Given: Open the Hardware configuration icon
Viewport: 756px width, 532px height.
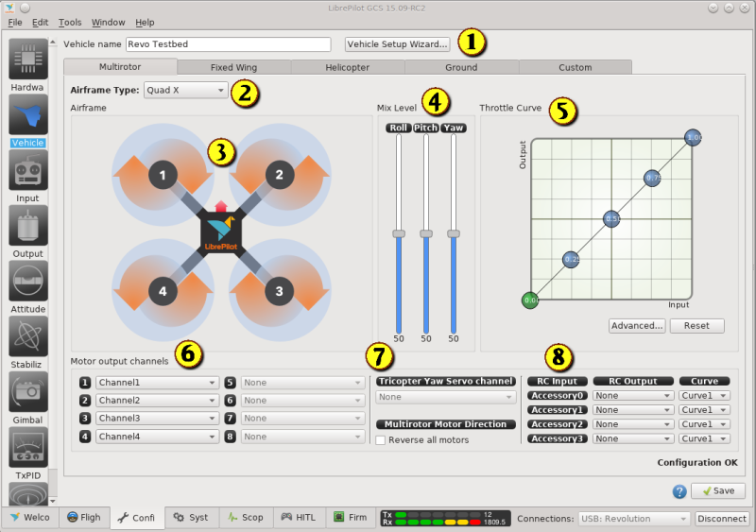Looking at the screenshot, I should [x=28, y=60].
